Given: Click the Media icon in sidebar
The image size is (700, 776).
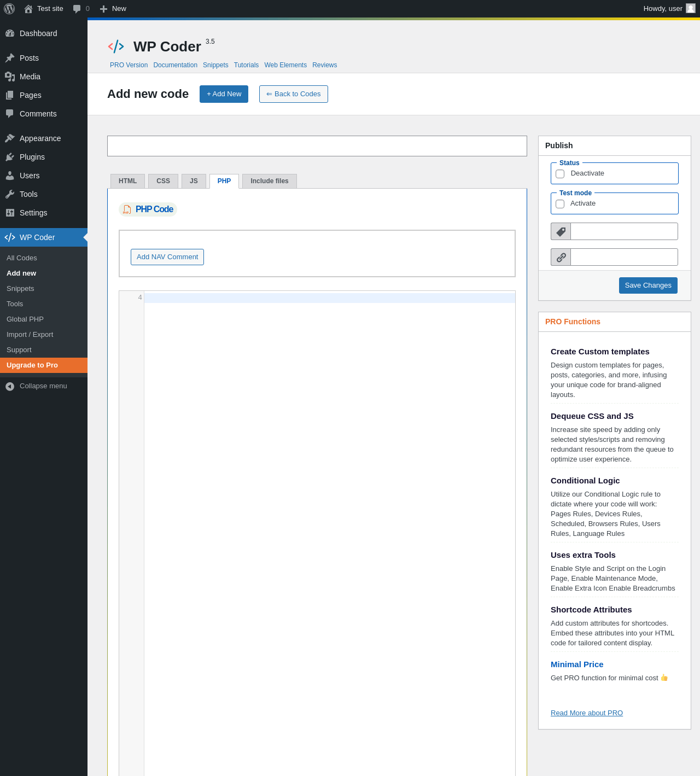Looking at the screenshot, I should pos(10,77).
